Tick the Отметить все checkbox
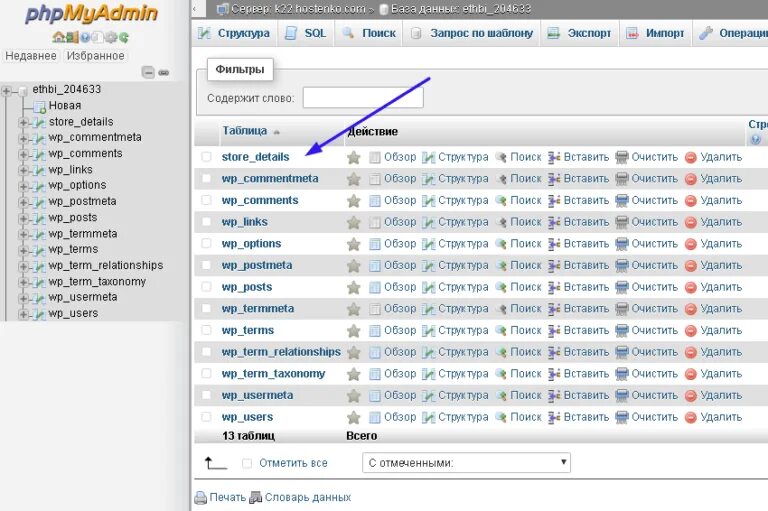 pos(247,463)
